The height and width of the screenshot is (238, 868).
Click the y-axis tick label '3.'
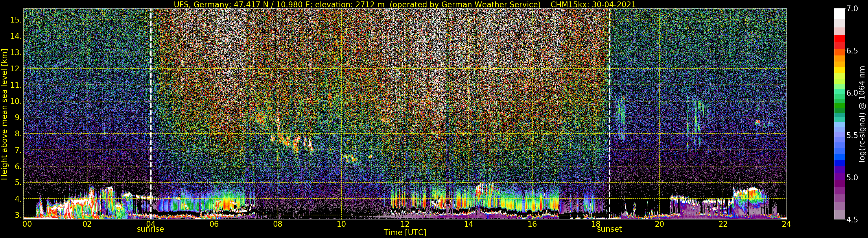pyautogui.click(x=18, y=215)
